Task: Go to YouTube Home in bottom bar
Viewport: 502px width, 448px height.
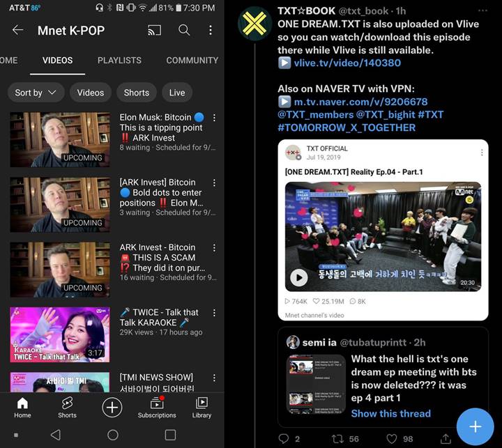Action: click(22, 408)
